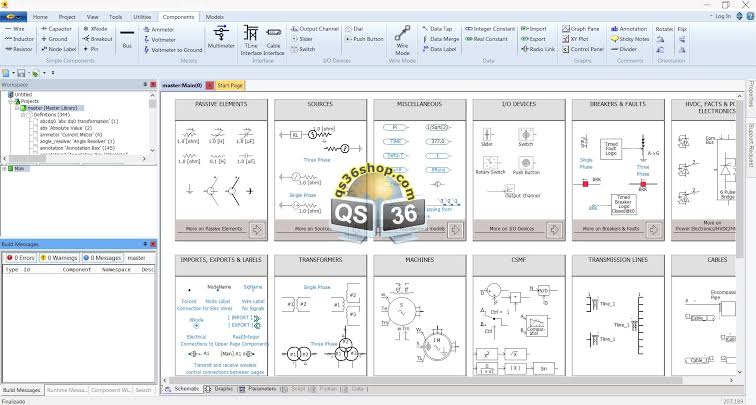
Task: Switch to the View ribbon tab
Action: point(93,17)
